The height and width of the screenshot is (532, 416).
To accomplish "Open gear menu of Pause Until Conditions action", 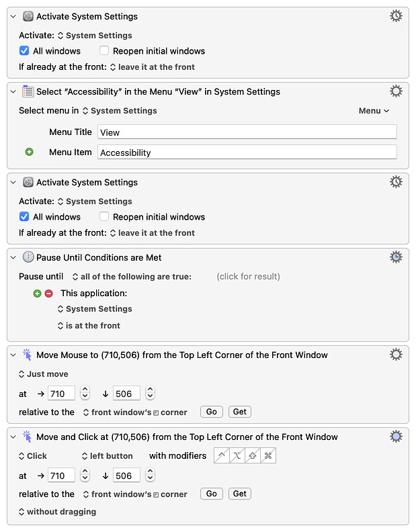I will click(396, 257).
